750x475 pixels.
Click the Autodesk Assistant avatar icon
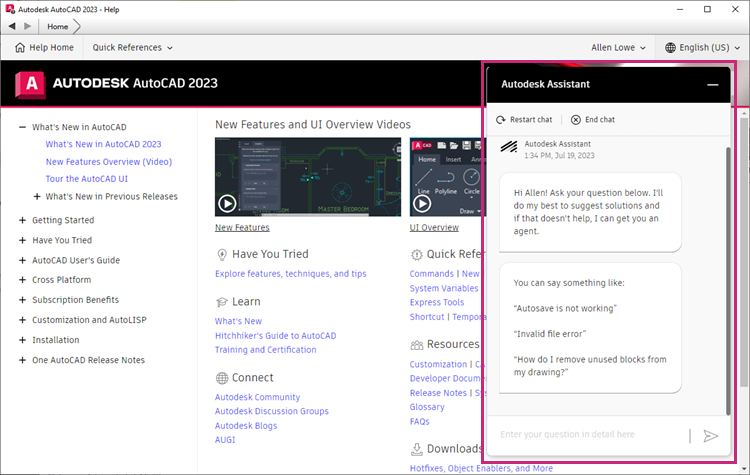tap(509, 146)
